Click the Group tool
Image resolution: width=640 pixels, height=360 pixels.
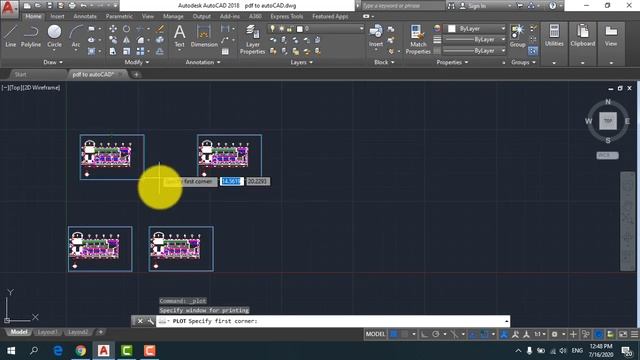518,36
